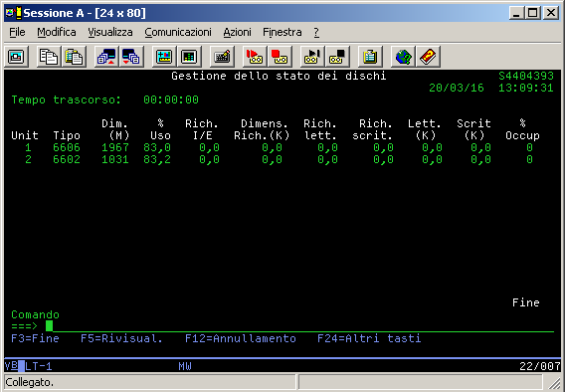Open the globe help index icon
The height and width of the screenshot is (392, 565).
click(403, 57)
